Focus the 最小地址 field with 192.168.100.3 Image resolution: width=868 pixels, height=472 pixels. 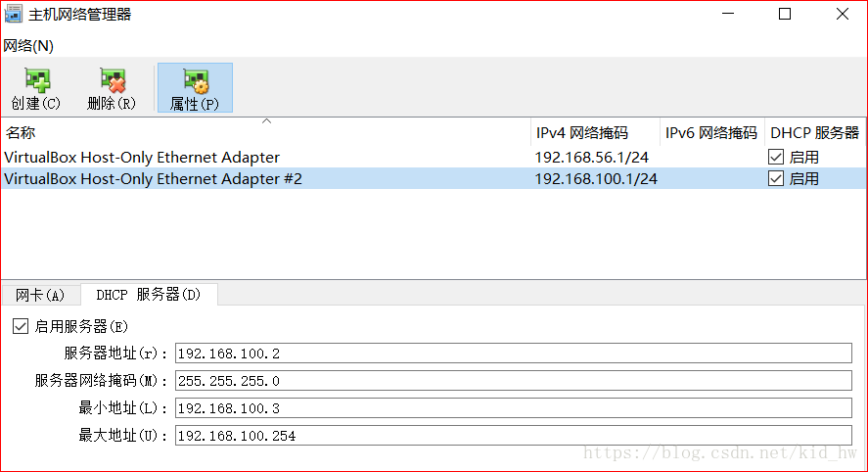pos(513,407)
